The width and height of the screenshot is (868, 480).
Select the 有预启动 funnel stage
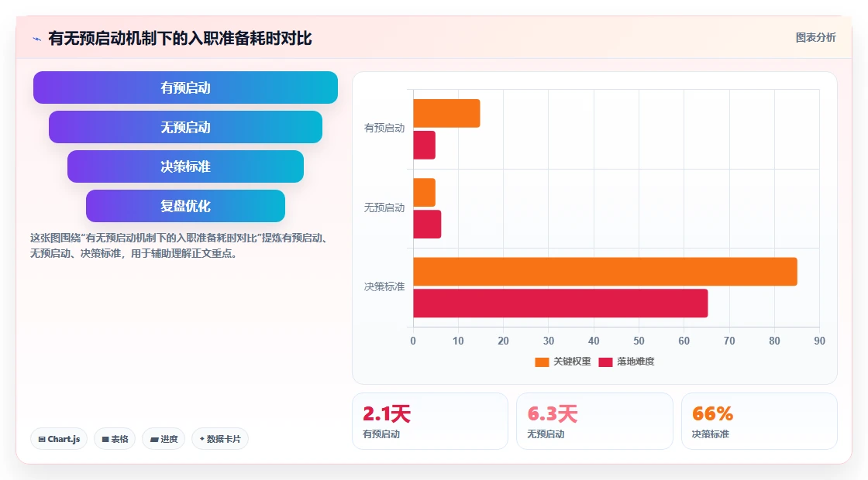(x=185, y=87)
